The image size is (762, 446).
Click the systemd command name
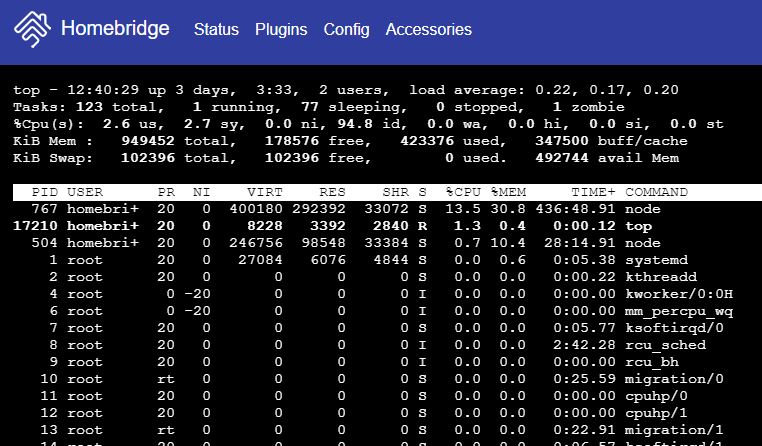tap(657, 260)
